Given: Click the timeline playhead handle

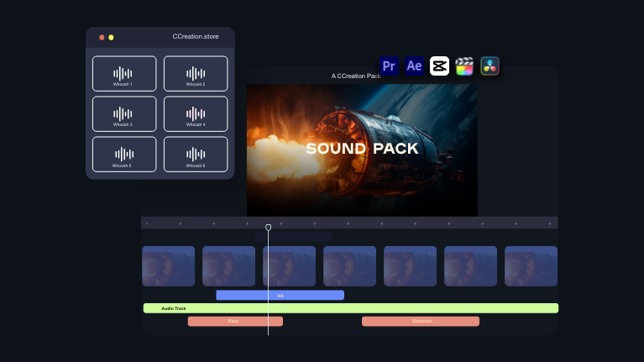Looking at the screenshot, I should click(269, 227).
